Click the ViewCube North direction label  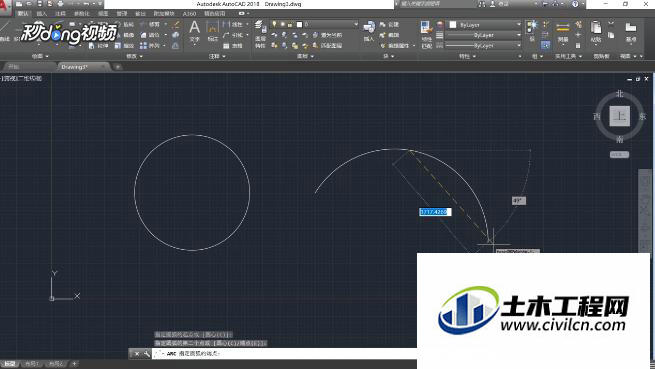619,94
